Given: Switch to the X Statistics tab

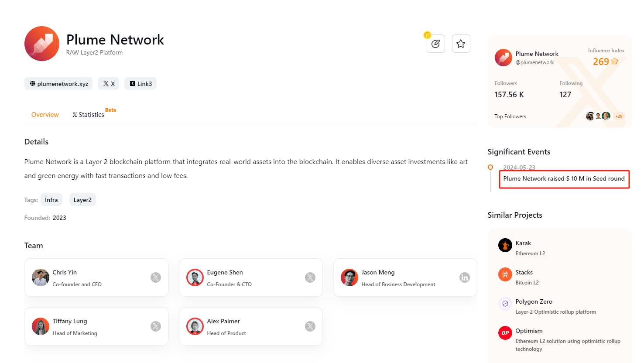Looking at the screenshot, I should (89, 115).
